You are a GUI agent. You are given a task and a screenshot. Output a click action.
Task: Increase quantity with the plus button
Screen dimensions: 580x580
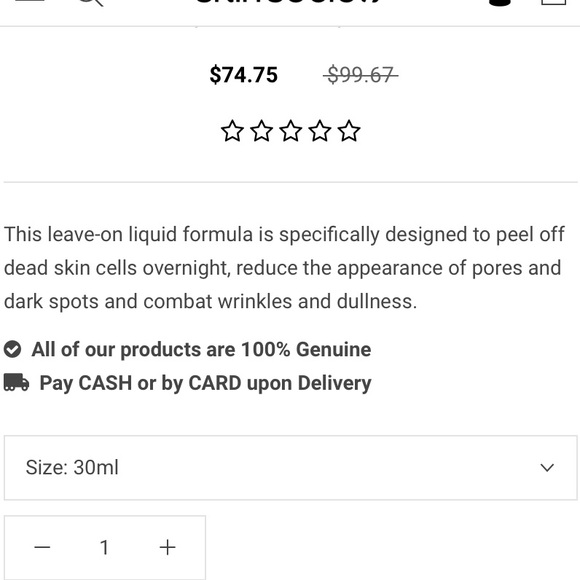167,547
